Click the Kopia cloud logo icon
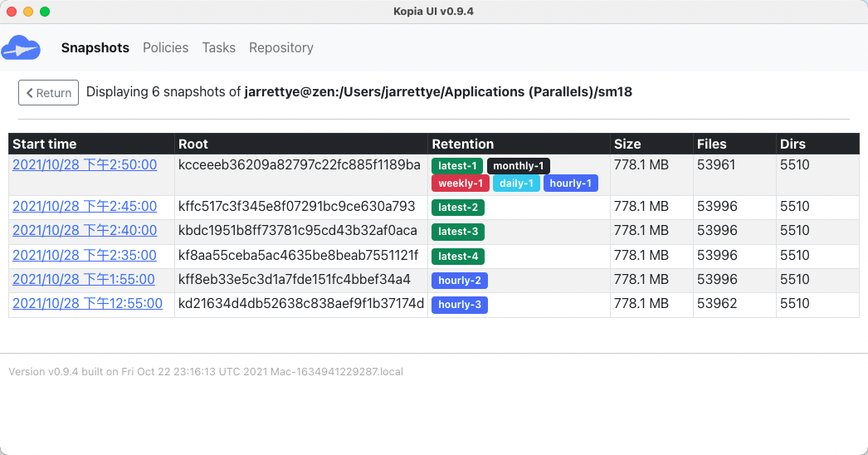 pyautogui.click(x=22, y=48)
